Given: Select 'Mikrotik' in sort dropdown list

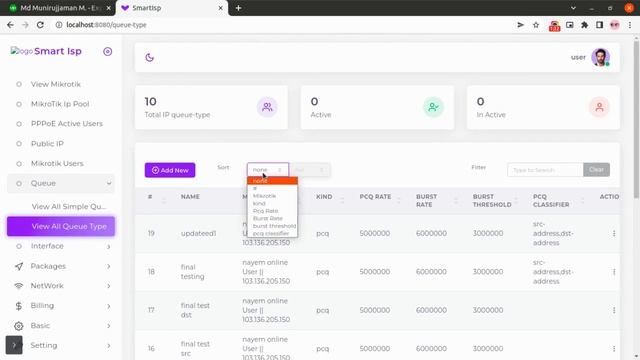Looking at the screenshot, I should coord(272,196).
